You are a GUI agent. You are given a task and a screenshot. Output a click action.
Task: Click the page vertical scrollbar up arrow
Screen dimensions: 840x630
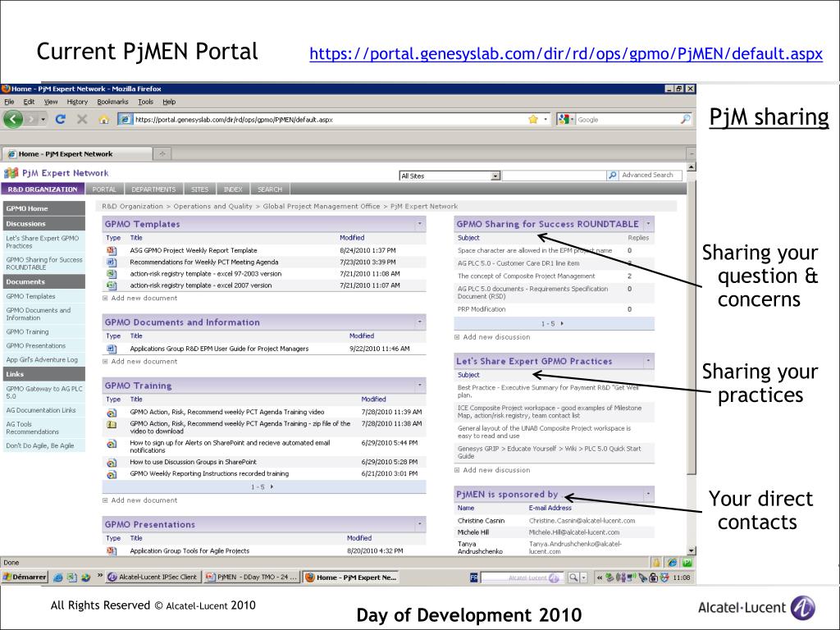(692, 167)
